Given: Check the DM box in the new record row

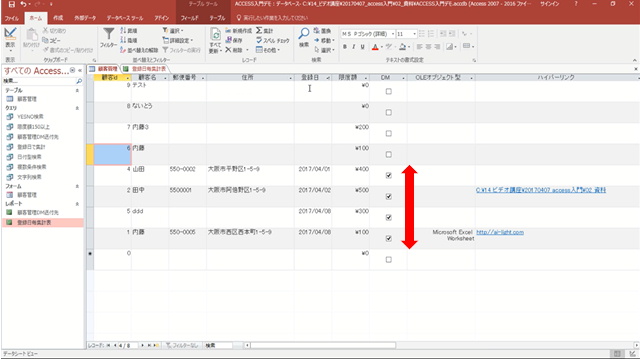Looking at the screenshot, I should pos(389,260).
